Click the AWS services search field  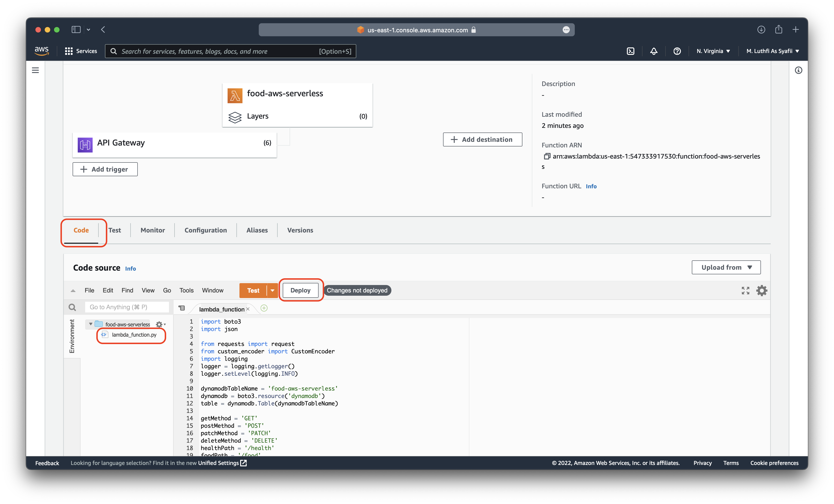pyautogui.click(x=231, y=51)
